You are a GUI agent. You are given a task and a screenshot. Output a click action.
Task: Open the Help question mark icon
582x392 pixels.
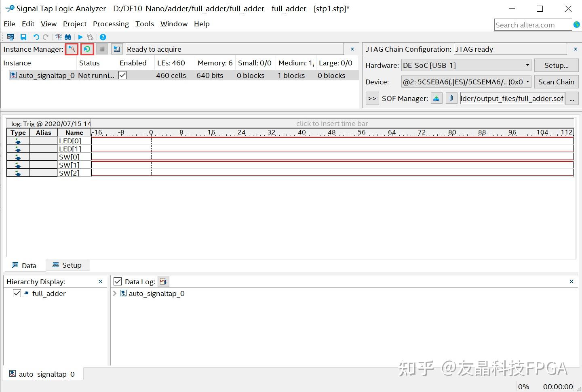click(x=103, y=37)
